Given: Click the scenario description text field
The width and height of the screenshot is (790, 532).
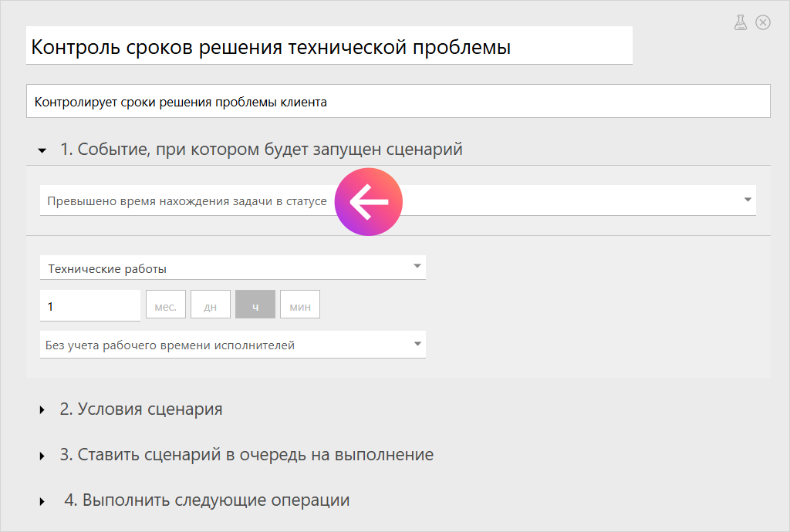Looking at the screenshot, I should tap(398, 102).
